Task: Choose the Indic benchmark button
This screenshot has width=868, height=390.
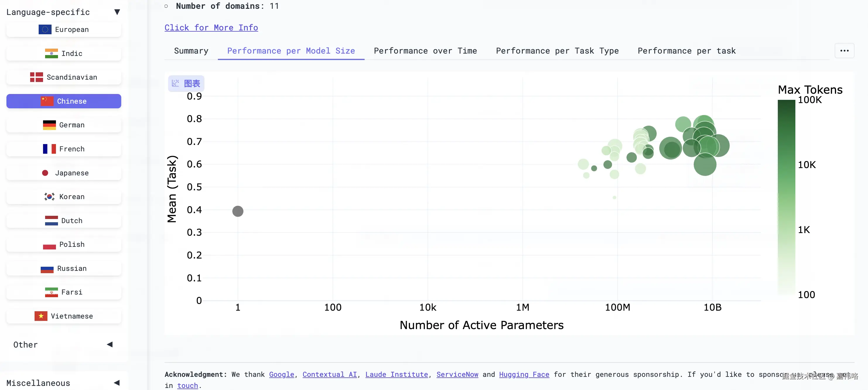Action: [64, 54]
